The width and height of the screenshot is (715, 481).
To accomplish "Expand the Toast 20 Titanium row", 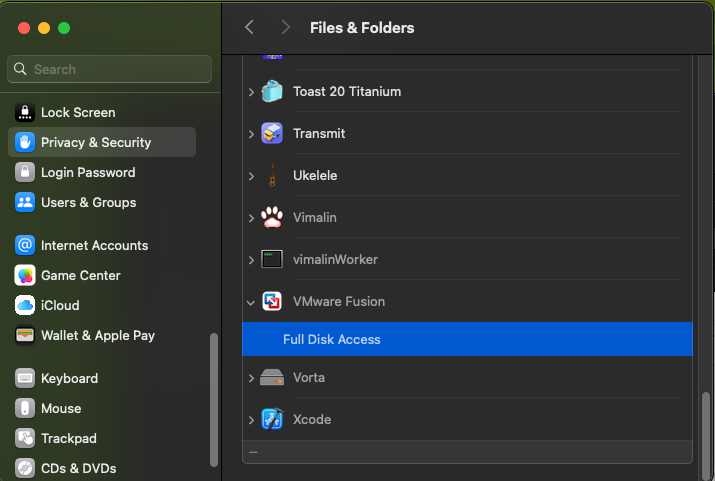I will click(251, 92).
